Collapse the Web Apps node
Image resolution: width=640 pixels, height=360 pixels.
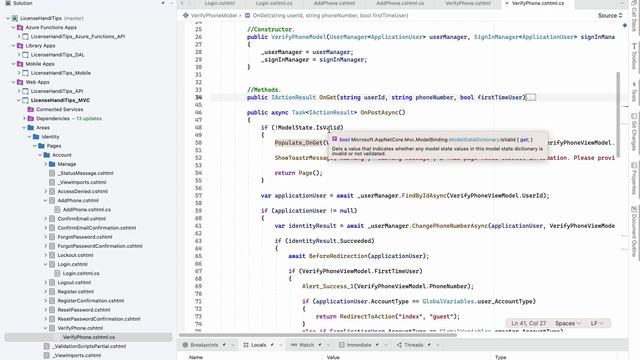point(13,82)
